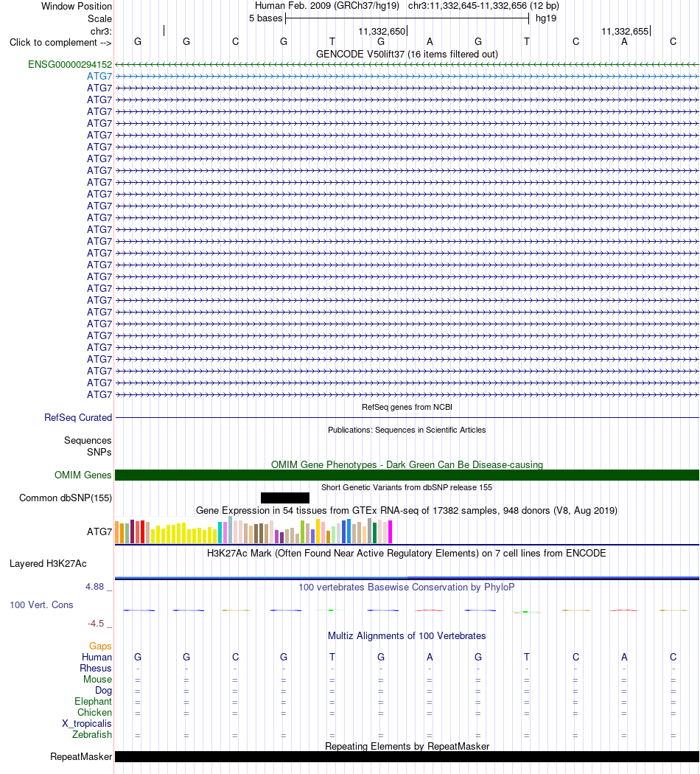
Task: Open the RepeatMasker track label
Action: pyautogui.click(x=81, y=757)
